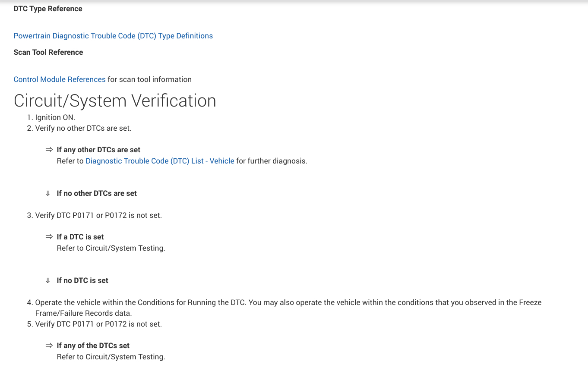Click the DTC Type Reference heading
The width and height of the screenshot is (588, 371).
tap(48, 9)
